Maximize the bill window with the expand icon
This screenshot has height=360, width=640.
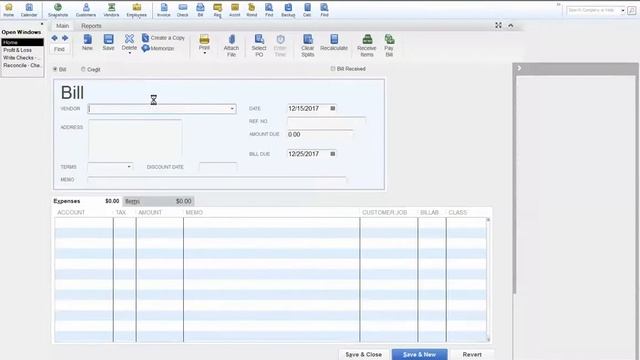pos(498,25)
